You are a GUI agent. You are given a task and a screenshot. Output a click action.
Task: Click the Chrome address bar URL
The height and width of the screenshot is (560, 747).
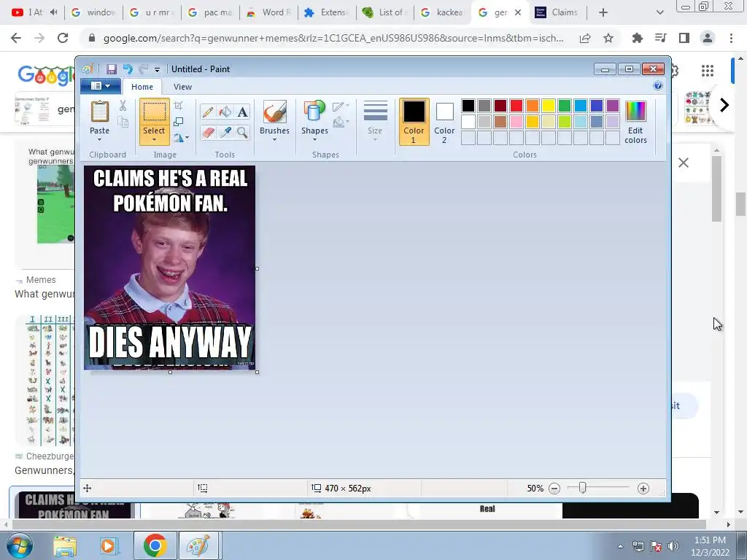(x=333, y=38)
